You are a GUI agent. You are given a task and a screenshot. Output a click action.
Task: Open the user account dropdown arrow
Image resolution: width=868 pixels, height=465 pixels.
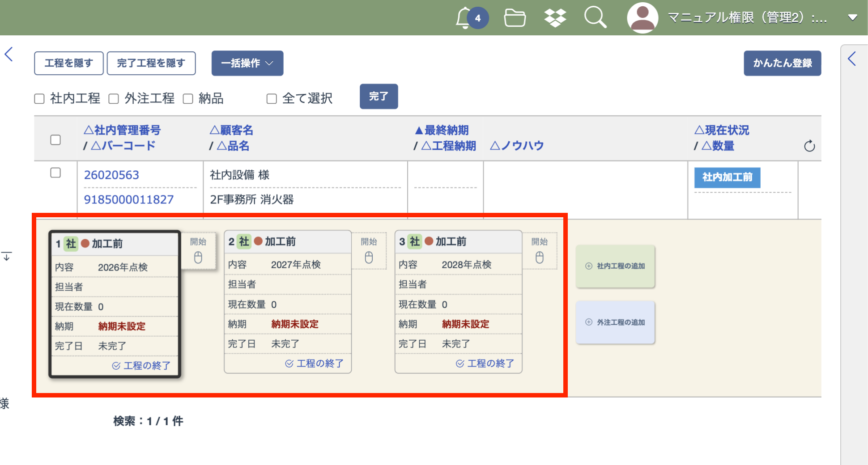coord(852,18)
